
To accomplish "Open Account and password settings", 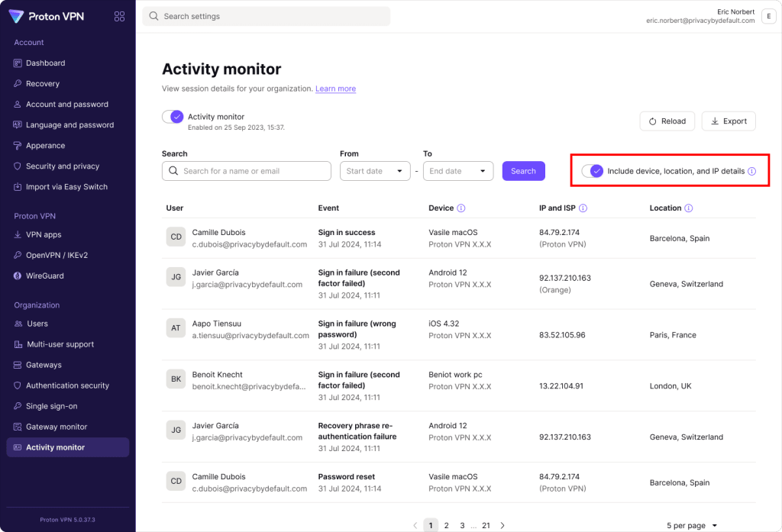I will pyautogui.click(x=67, y=105).
